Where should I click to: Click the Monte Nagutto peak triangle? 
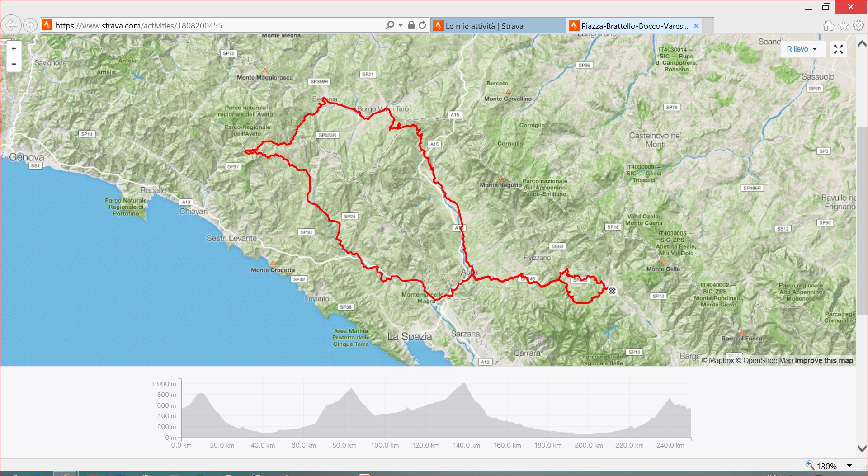point(501,178)
